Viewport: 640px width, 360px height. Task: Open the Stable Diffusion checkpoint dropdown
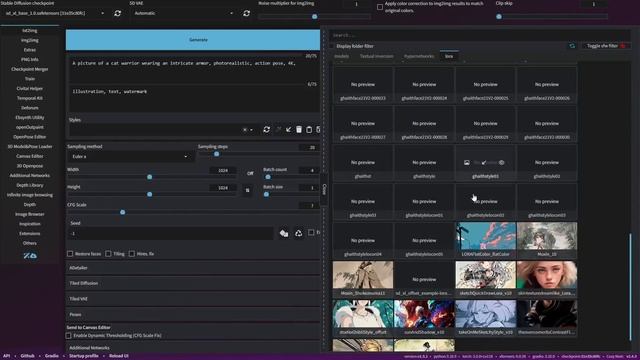point(54,13)
